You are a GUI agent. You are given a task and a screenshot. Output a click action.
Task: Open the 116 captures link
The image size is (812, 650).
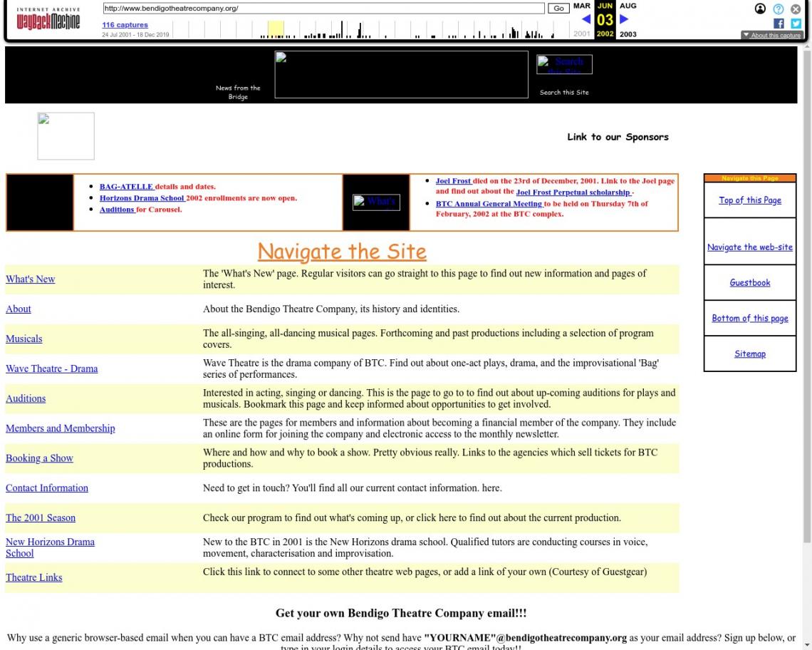125,25
